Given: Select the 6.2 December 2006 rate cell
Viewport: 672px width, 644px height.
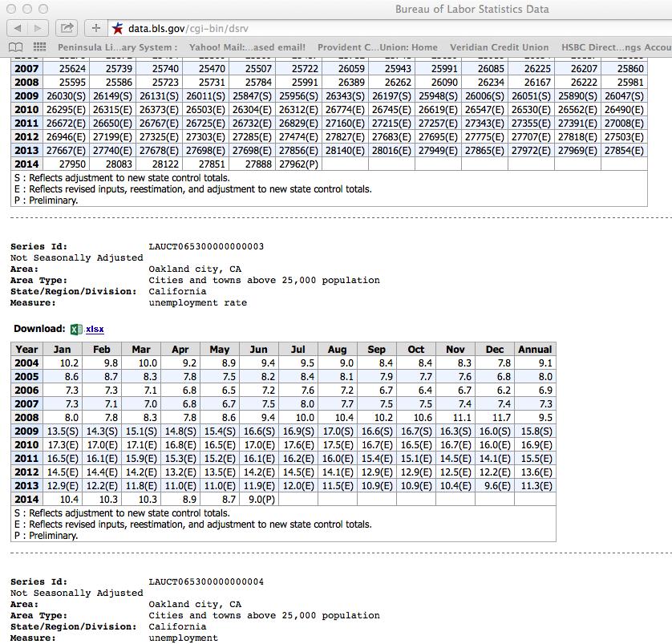Looking at the screenshot, I should tap(495, 391).
